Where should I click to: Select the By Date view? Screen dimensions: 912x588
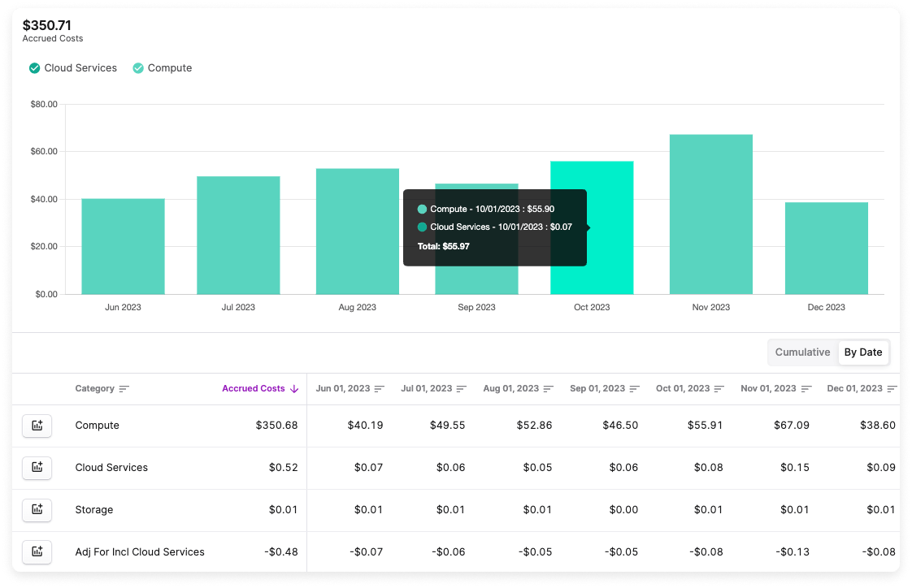coord(863,352)
